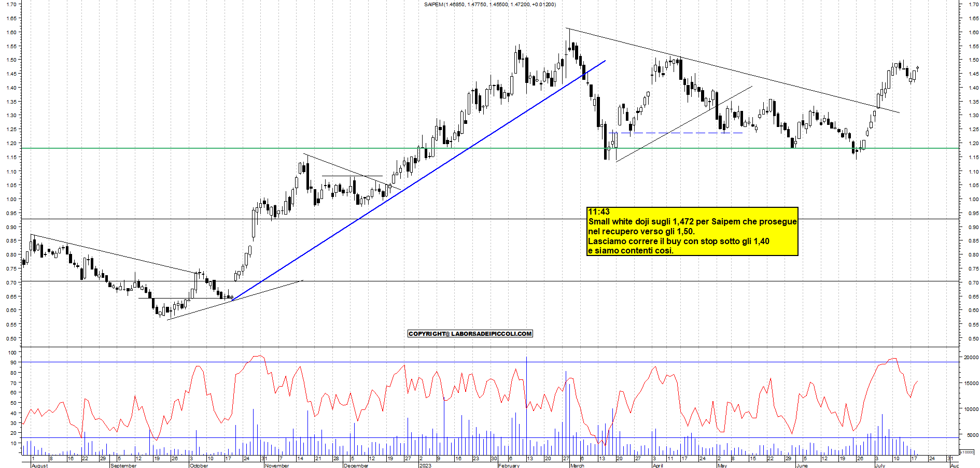Image resolution: width=980 pixels, height=468 pixels.
Task: Click the 1.00 label on the left price axis
Action: (10, 199)
